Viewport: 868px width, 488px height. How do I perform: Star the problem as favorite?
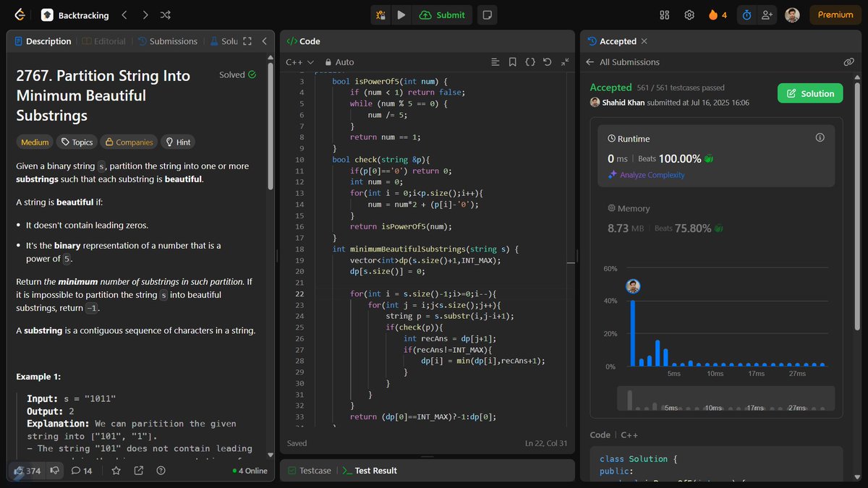[x=116, y=471]
